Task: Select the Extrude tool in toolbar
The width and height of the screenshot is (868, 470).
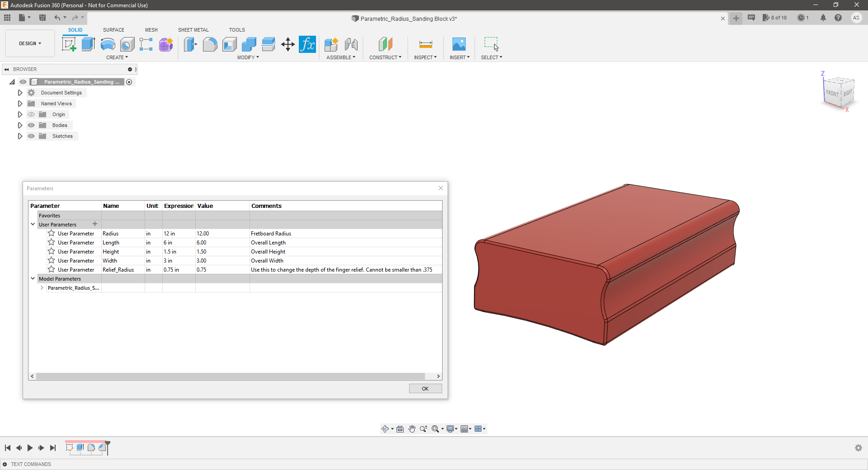Action: 88,44
